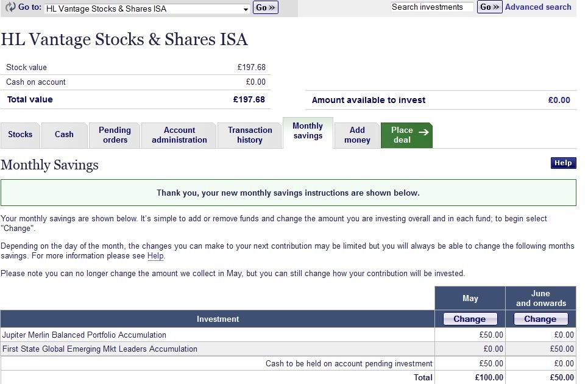Viewport: 588px width, 384px height.
Task: Select First State Global Emerging Mkt Leaders row
Action: pos(288,349)
